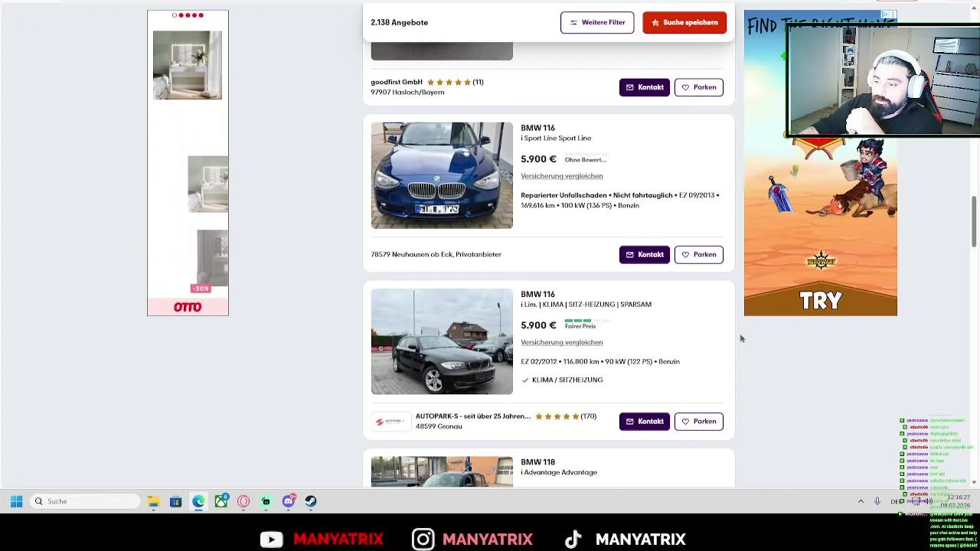The image size is (980, 551).
Task: Open the BMW 118 i Advantage listing
Action: pos(559,467)
